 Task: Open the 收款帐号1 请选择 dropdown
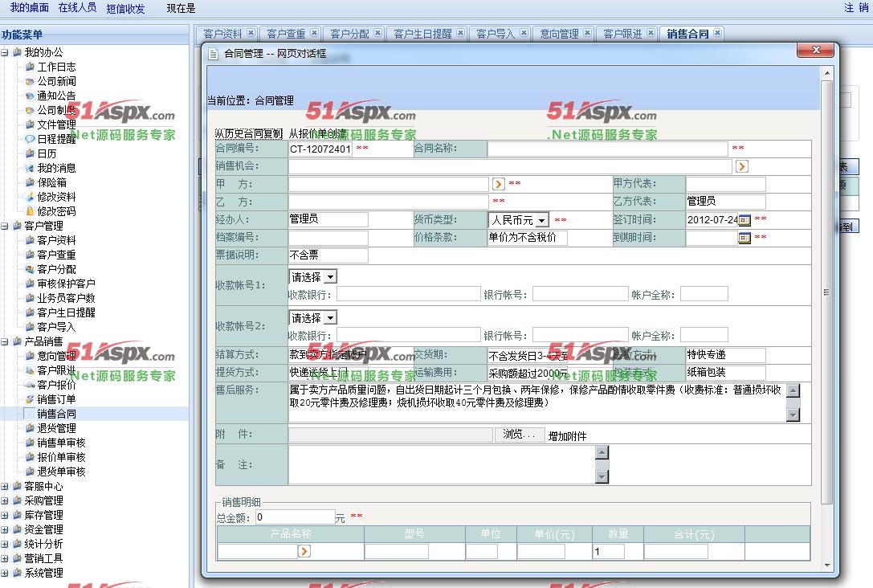point(331,277)
